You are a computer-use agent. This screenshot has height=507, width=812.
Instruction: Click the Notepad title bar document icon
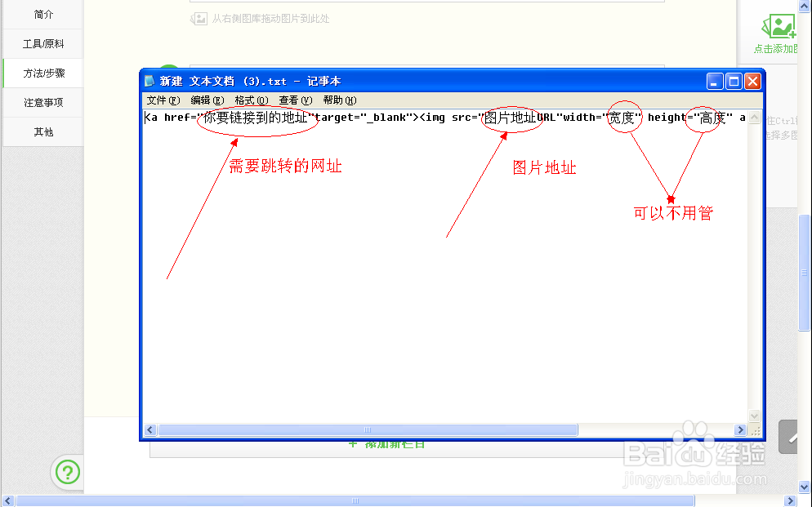tap(149, 81)
